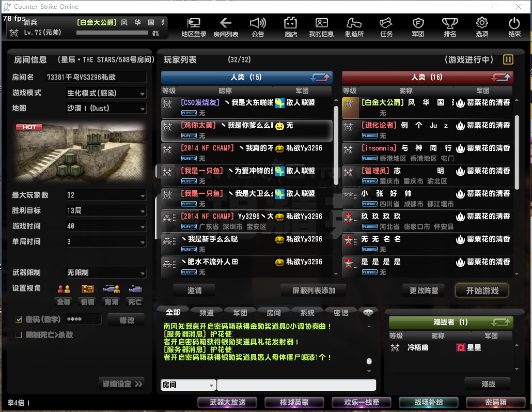Open the 游戏模式 dropdown
Screen dimensions: 532x412
pyautogui.click(x=106, y=93)
